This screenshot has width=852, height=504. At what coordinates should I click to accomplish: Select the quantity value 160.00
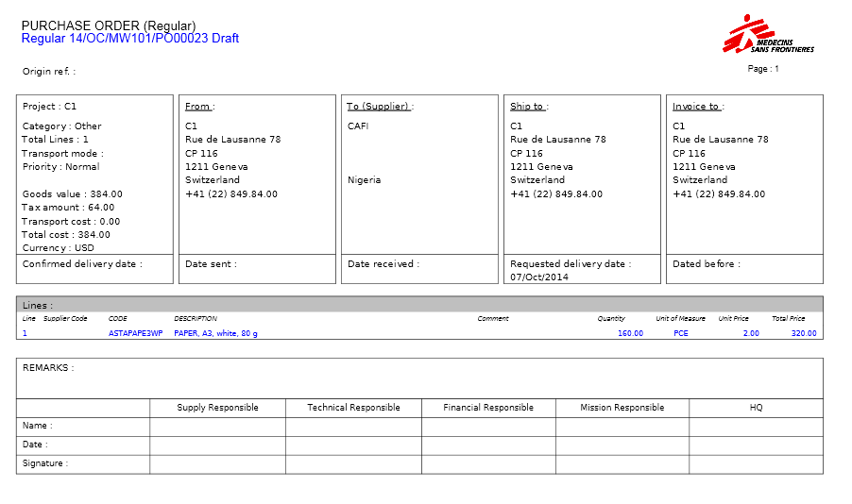630,333
